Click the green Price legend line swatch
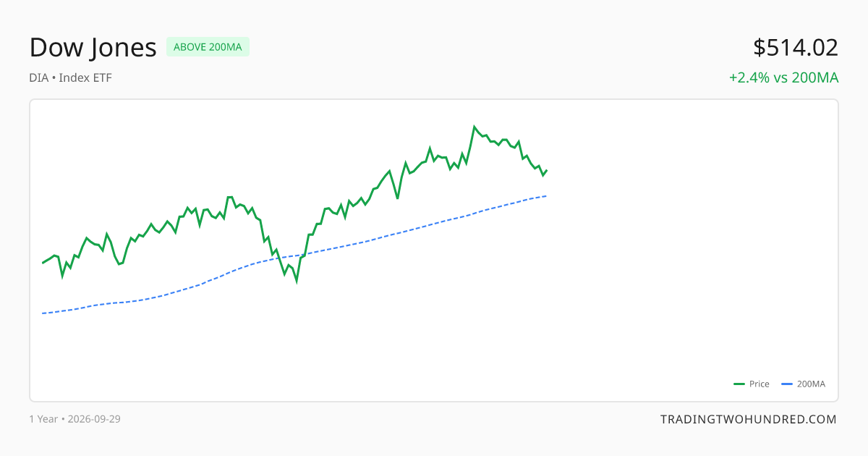This screenshot has height=456, width=868. (x=739, y=384)
